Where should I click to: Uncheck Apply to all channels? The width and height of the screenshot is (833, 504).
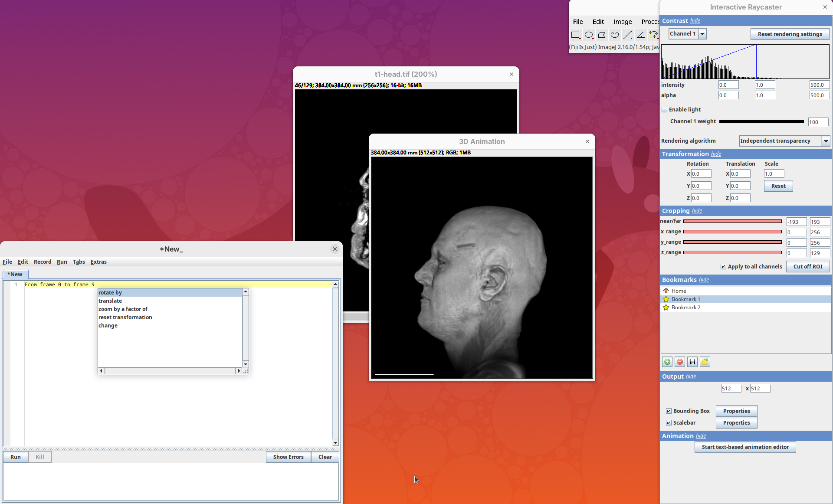pos(723,267)
